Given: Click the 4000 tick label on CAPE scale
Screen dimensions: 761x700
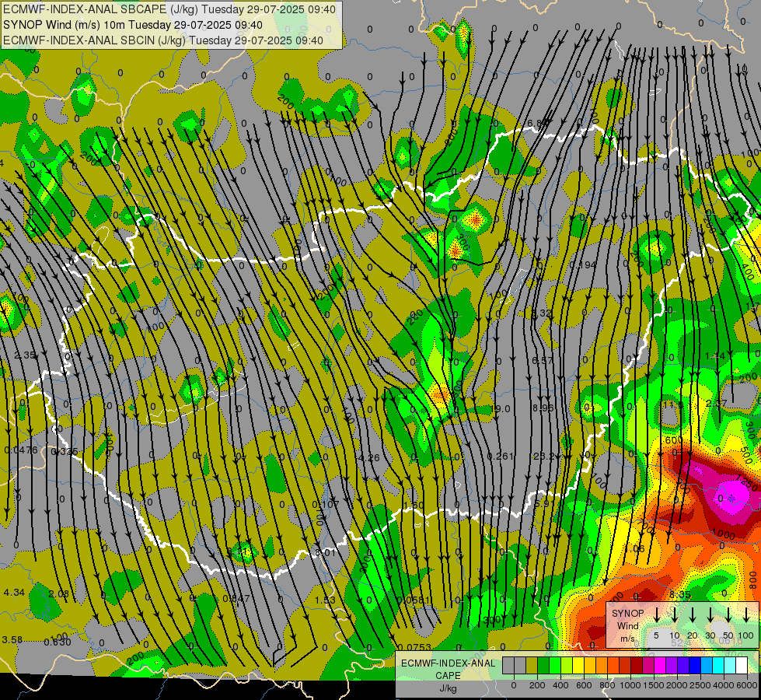Looking at the screenshot, I should pos(724,685).
